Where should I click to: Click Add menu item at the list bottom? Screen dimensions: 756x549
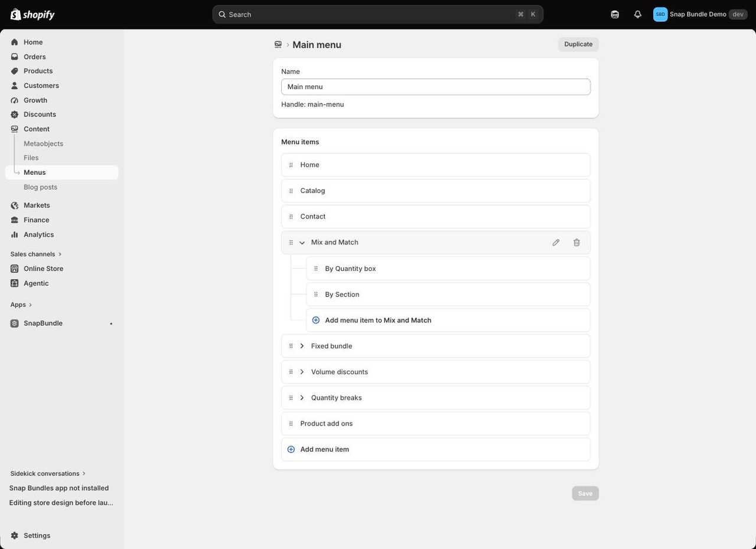[x=436, y=449]
